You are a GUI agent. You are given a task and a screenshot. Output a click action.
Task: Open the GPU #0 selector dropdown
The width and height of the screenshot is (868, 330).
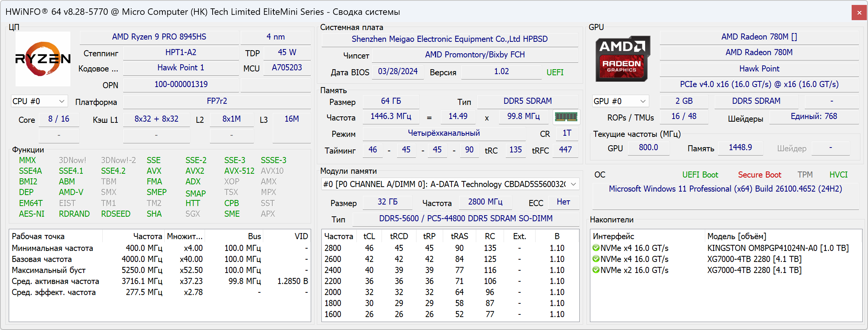[x=620, y=101]
